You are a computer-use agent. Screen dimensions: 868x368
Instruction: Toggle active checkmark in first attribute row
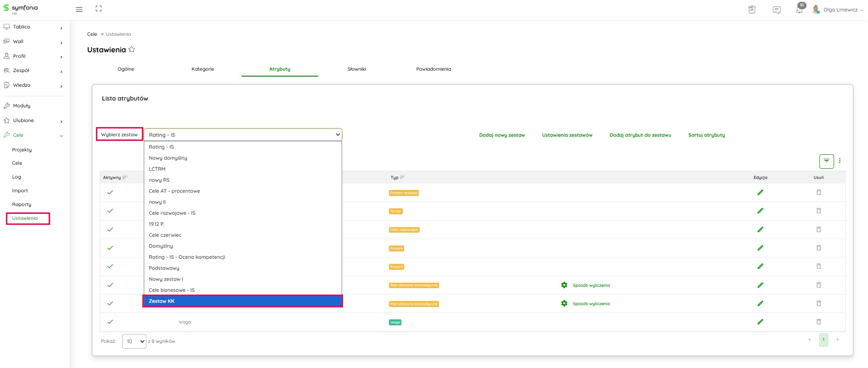coord(110,192)
